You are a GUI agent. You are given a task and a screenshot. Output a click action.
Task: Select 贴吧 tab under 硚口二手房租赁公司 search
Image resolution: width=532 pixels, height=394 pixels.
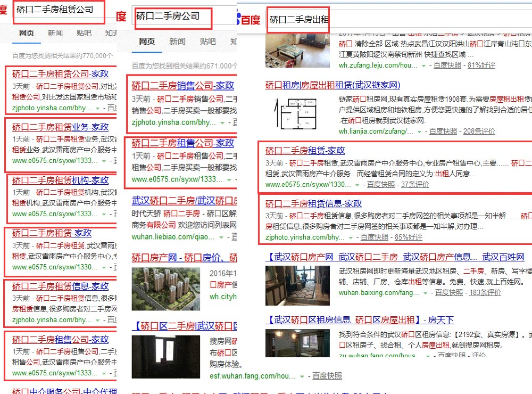coord(84,33)
